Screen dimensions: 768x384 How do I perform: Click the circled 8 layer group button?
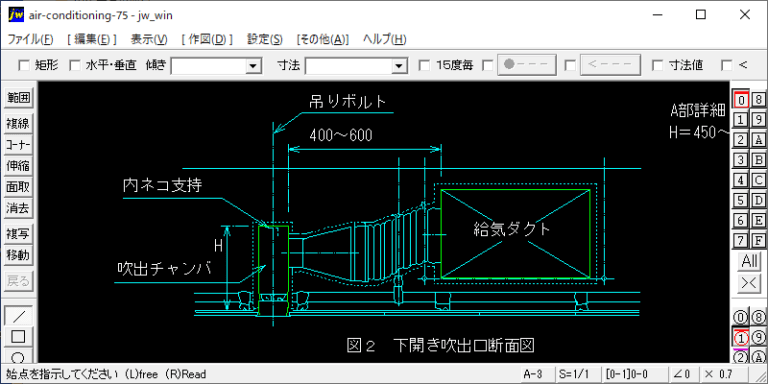[759, 317]
